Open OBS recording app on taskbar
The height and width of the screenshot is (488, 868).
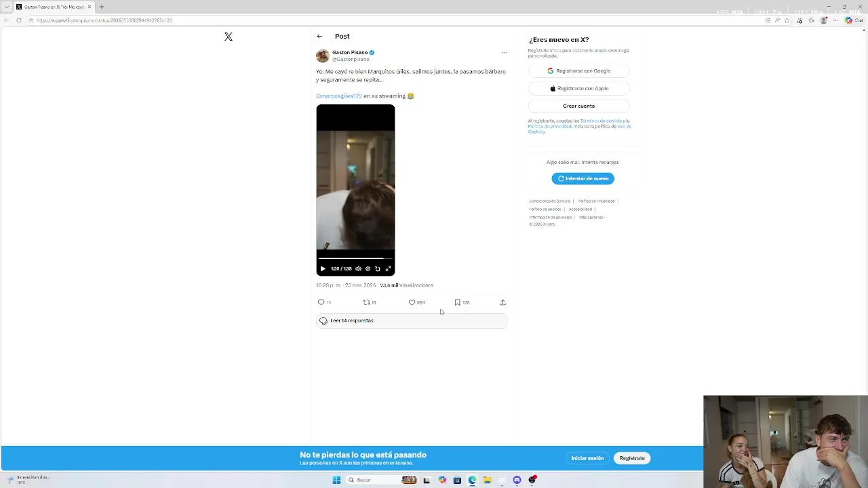click(x=532, y=480)
